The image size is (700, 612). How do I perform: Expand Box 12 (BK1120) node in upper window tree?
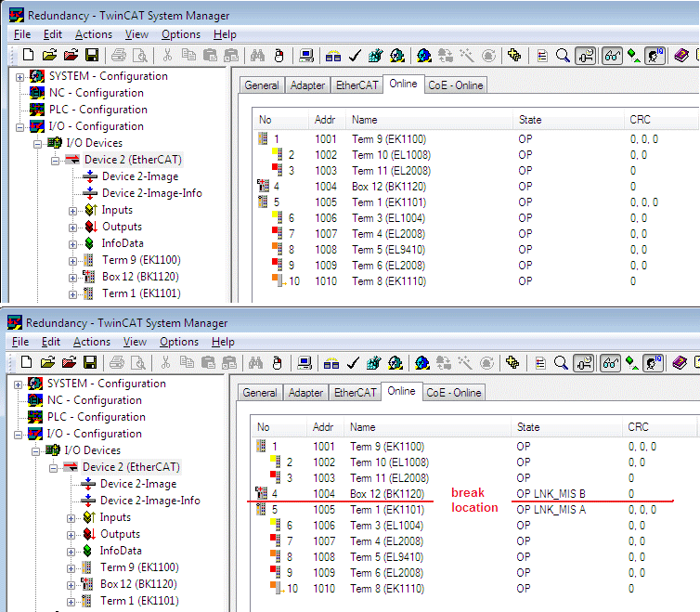[x=72, y=278]
